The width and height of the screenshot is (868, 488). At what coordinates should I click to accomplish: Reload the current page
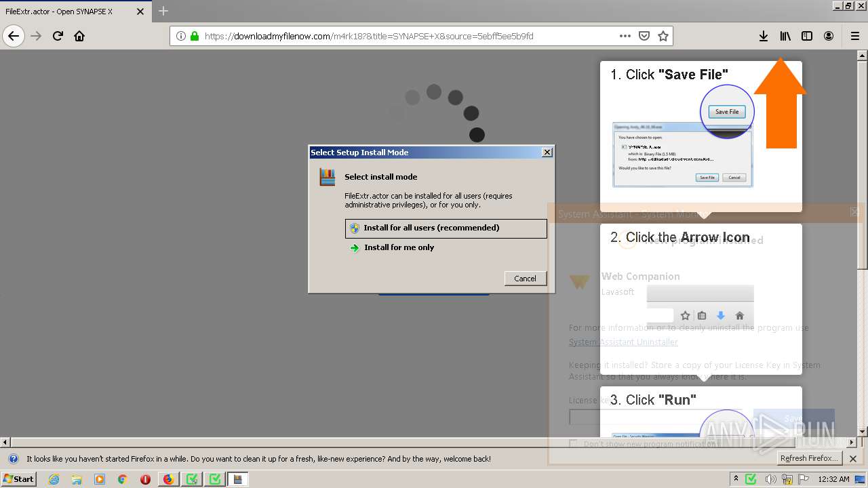[x=58, y=36]
